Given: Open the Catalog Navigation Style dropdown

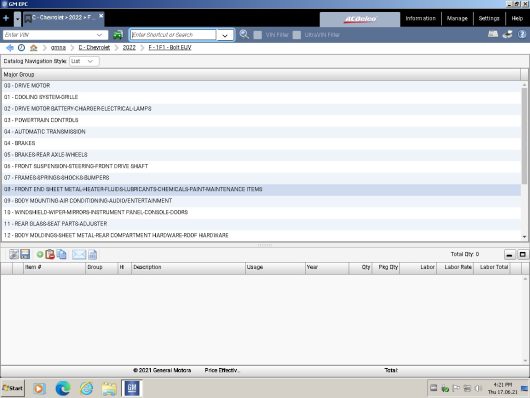Looking at the screenshot, I should coord(84,61).
